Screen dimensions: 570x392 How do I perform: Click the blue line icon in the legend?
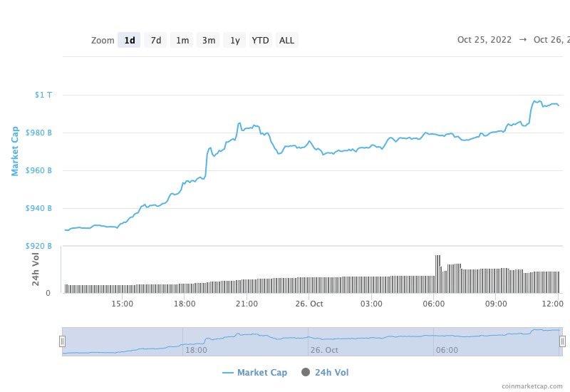pos(228,372)
